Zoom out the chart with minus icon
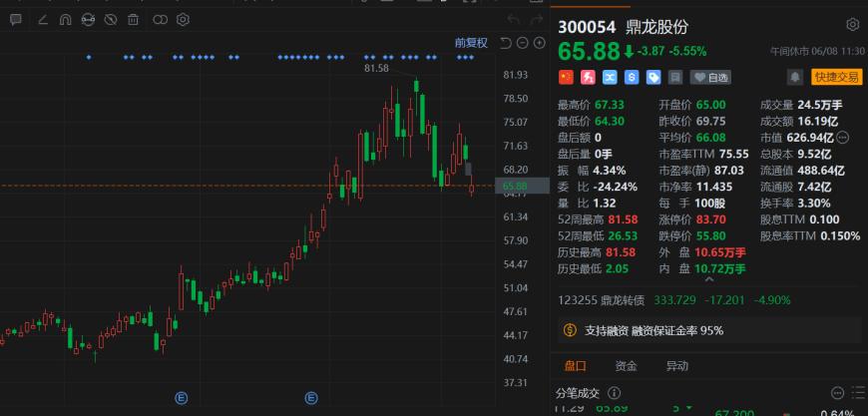 point(522,43)
